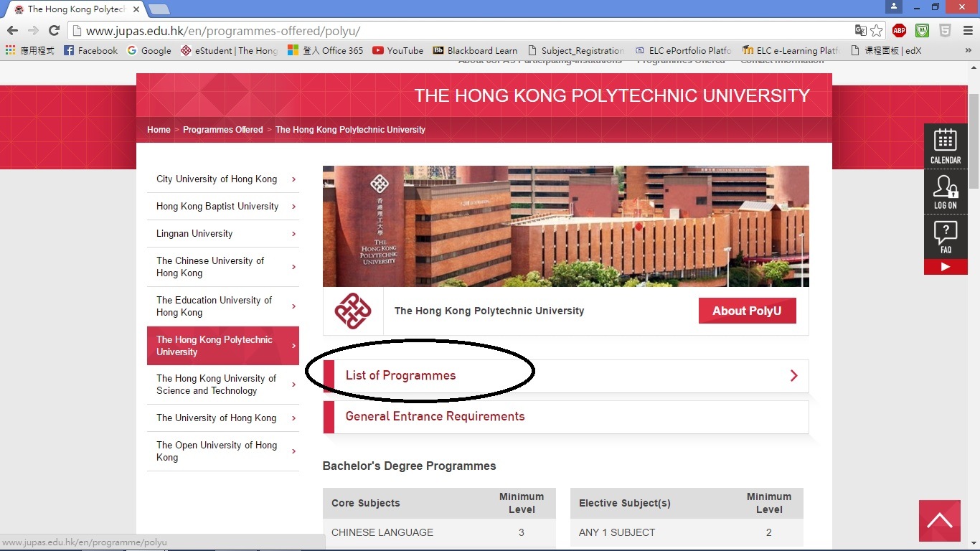
Task: Click the HTML5 extension icon
Action: pos(946,30)
